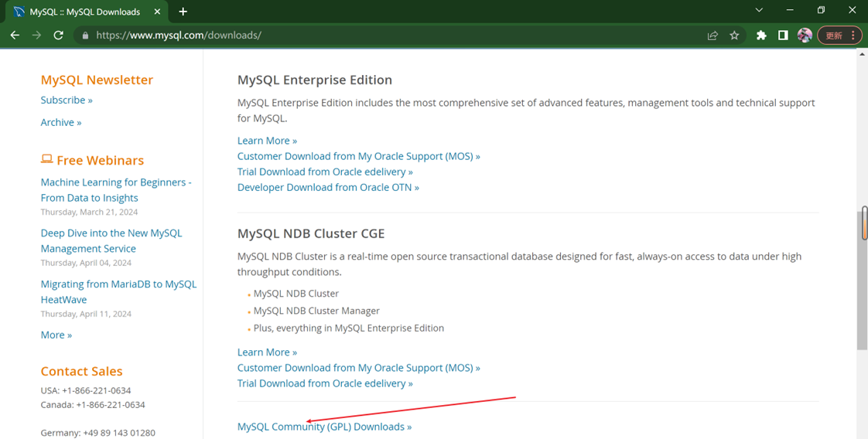
Task: Click the browser forward arrow
Action: (36, 36)
